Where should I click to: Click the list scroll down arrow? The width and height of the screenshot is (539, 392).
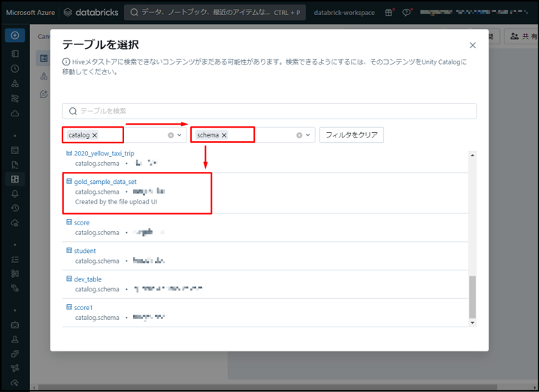click(472, 323)
